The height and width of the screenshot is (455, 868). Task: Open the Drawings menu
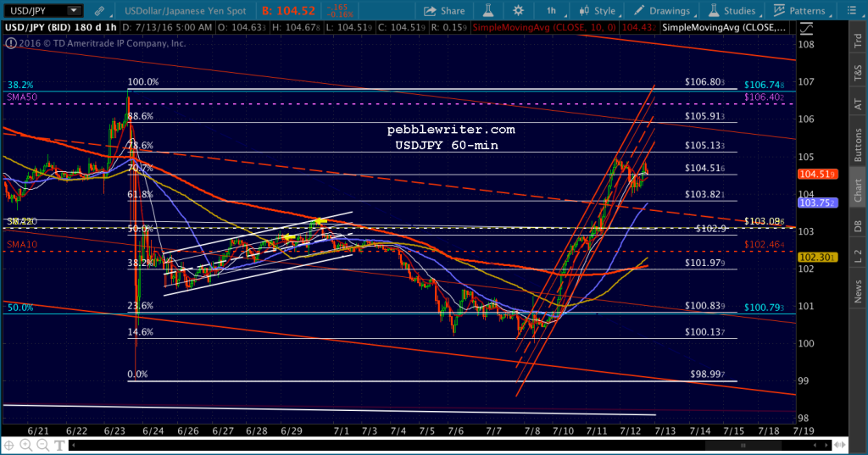point(663,10)
